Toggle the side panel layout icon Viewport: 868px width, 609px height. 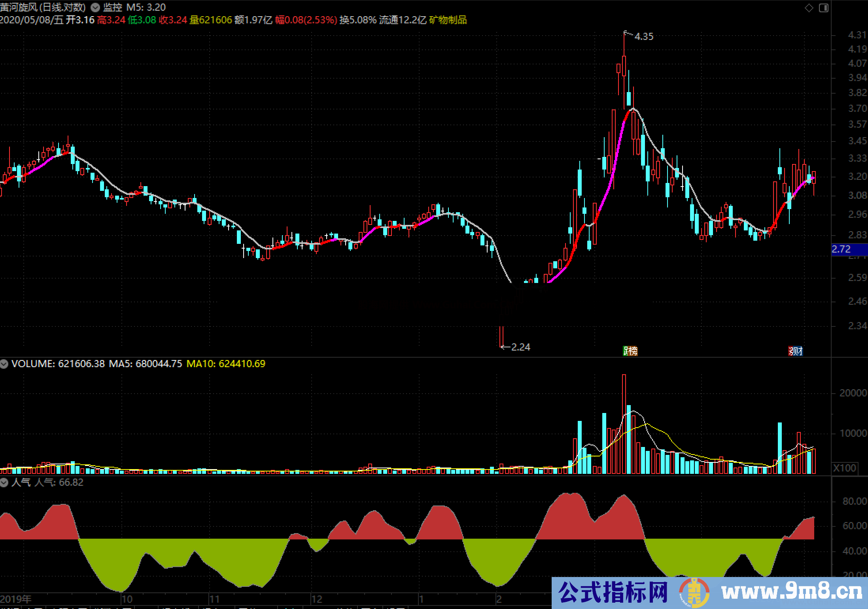824,8
